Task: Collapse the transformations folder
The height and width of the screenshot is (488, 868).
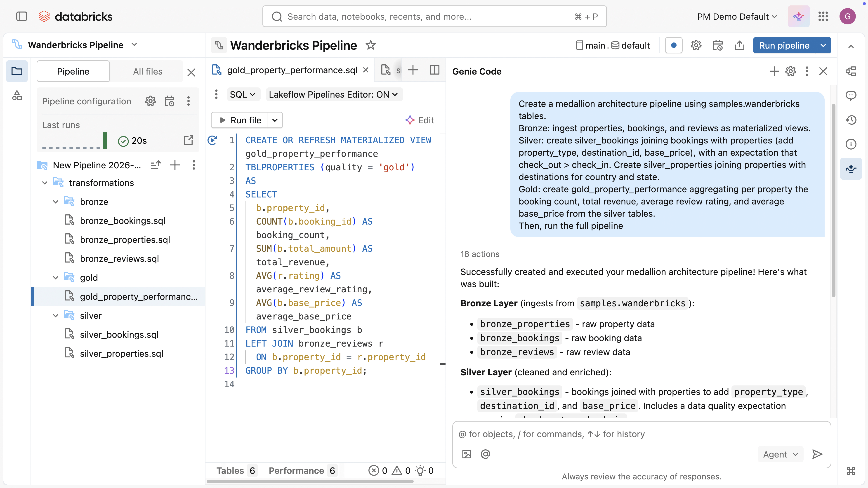Action: (45, 183)
